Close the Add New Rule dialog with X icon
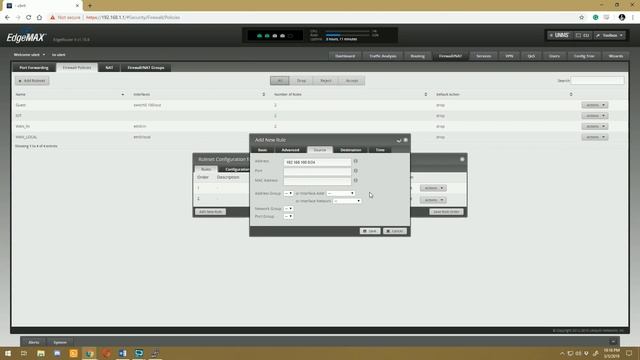The image size is (640, 360). (406, 140)
